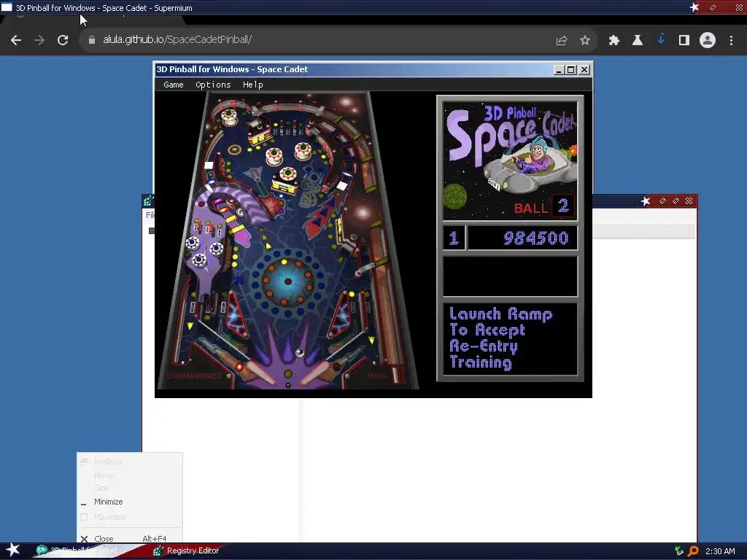This screenshot has height=560, width=747.
Task: Share this page using the share icon
Action: (x=562, y=41)
